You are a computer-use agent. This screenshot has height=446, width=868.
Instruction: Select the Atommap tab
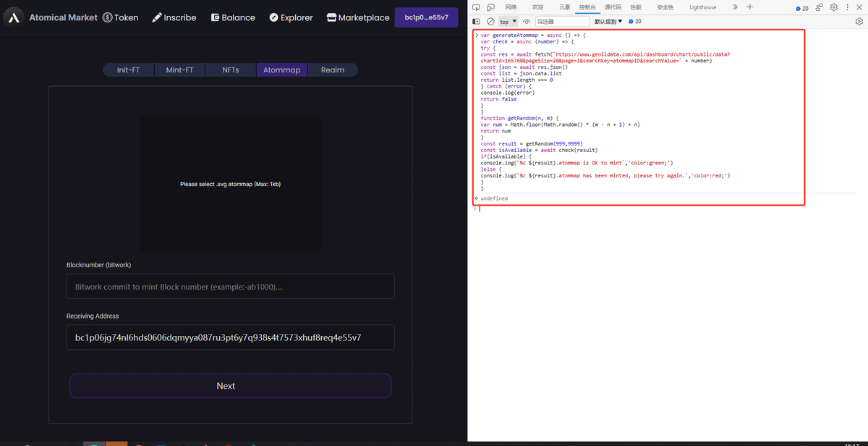click(281, 70)
